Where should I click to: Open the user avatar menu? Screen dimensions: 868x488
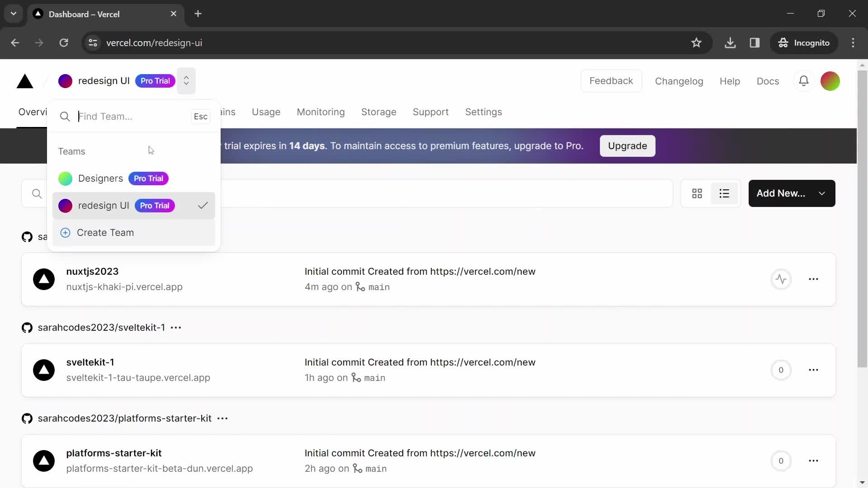(x=830, y=81)
